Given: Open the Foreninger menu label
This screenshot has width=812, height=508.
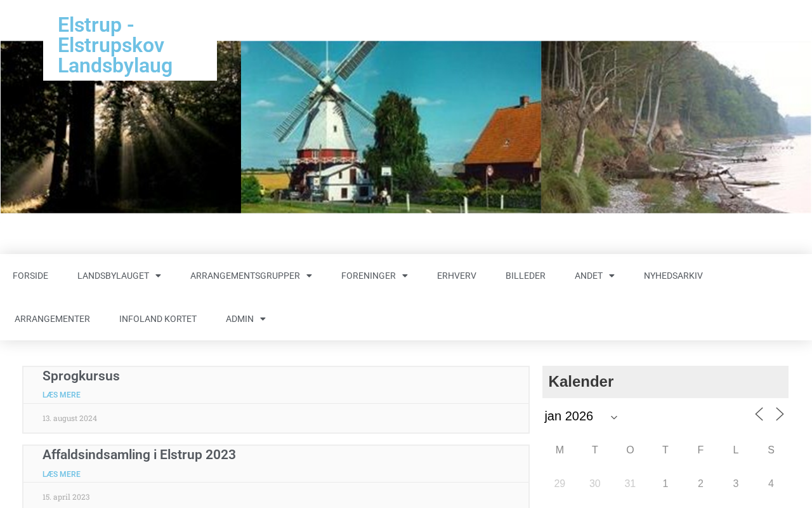Looking at the screenshot, I should coord(369,276).
